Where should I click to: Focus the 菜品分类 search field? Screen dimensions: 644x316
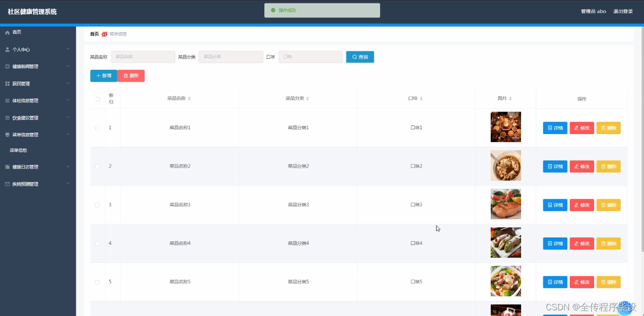[231, 57]
